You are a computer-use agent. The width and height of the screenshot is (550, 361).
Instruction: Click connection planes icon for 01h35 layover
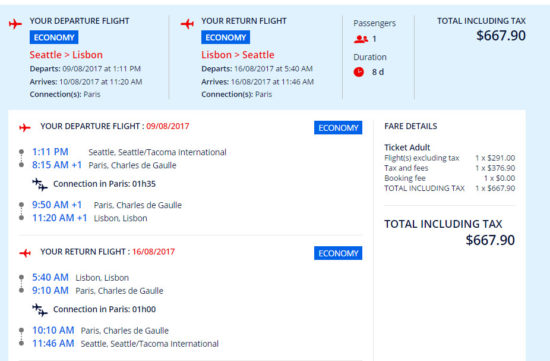(x=40, y=185)
